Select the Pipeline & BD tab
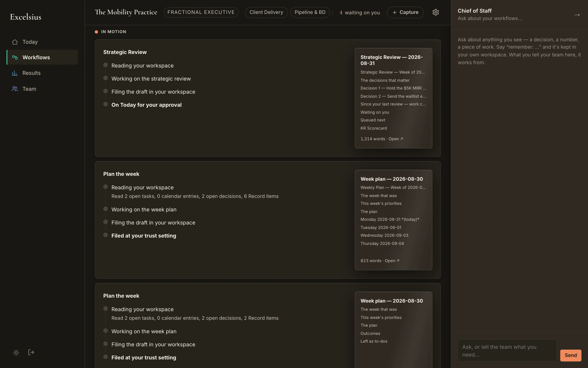The width and height of the screenshot is (588, 368). 310,12
